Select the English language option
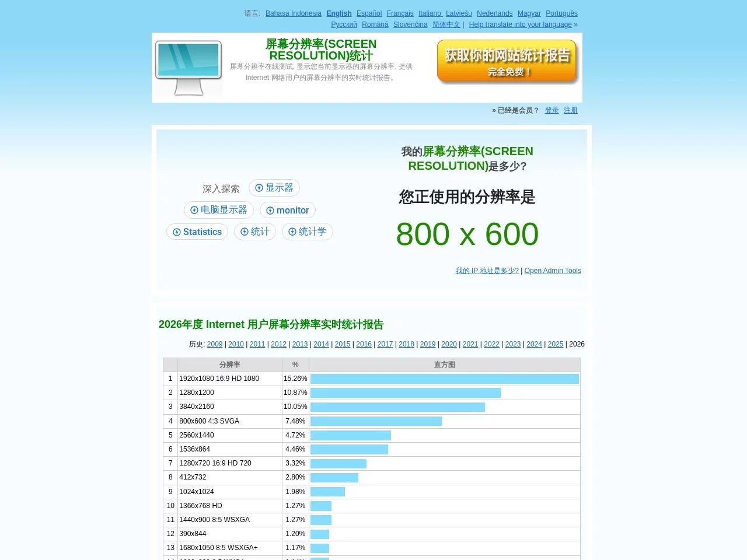Image resolution: width=747 pixels, height=560 pixels. pyautogui.click(x=338, y=13)
